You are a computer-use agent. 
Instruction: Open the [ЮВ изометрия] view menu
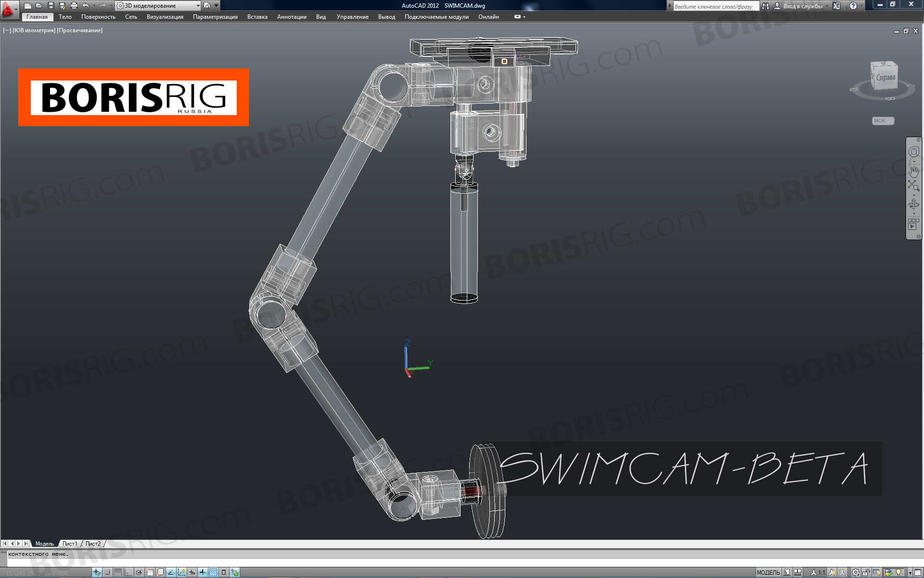click(34, 30)
